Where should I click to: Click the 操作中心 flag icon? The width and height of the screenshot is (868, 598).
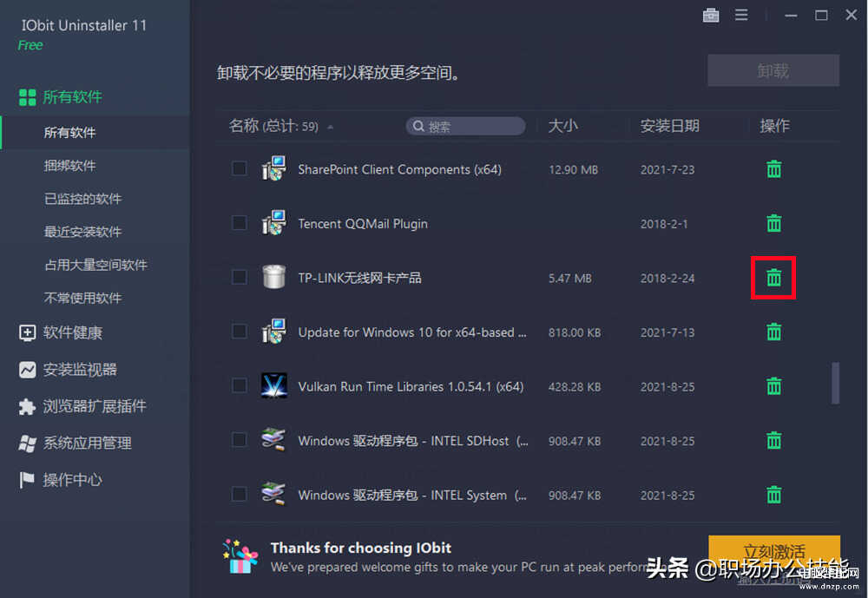[x=27, y=480]
